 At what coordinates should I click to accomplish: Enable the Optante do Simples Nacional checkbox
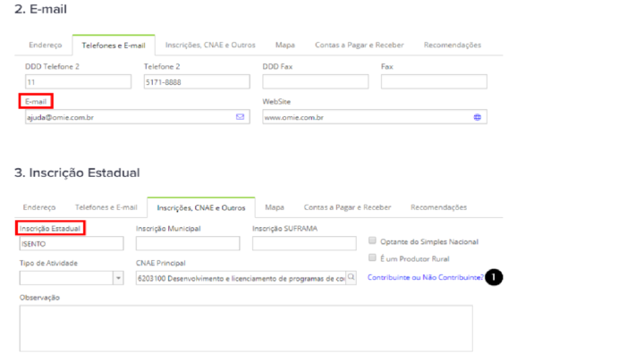coord(372,241)
